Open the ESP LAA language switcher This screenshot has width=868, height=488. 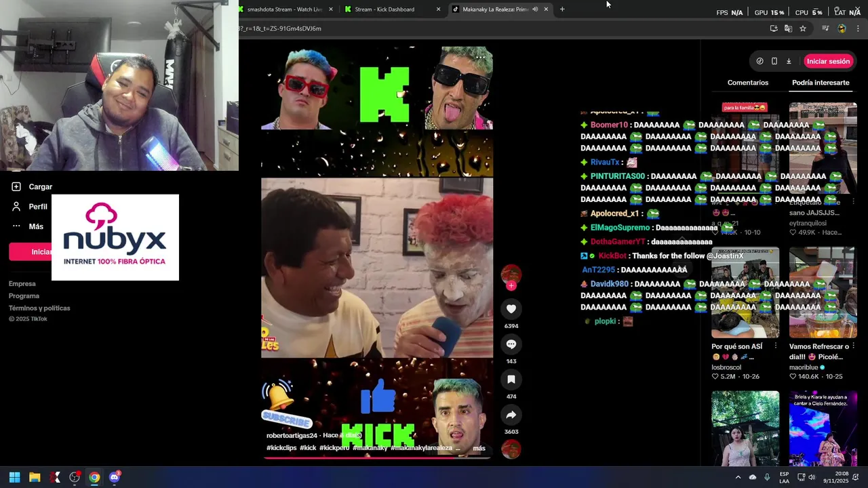[784, 477]
